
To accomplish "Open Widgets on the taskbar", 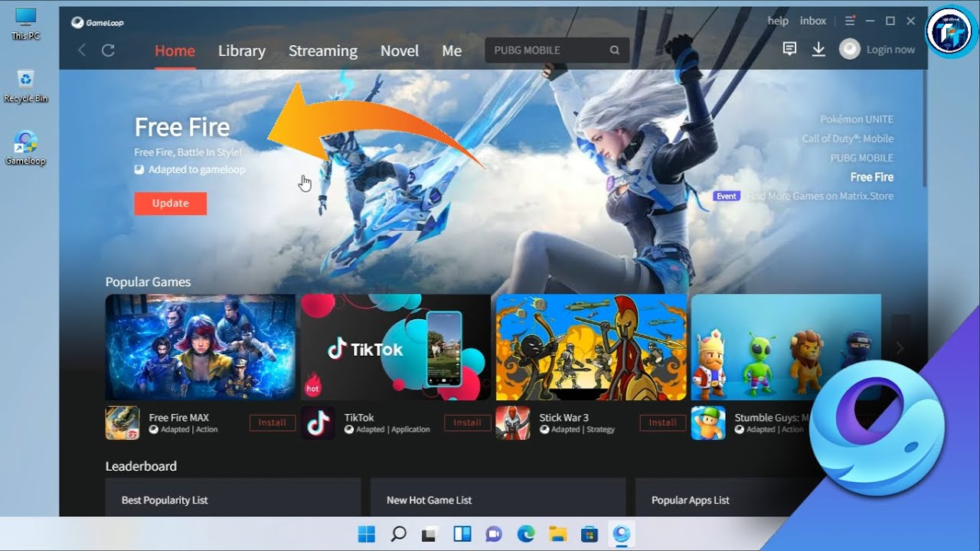I will coord(462,533).
